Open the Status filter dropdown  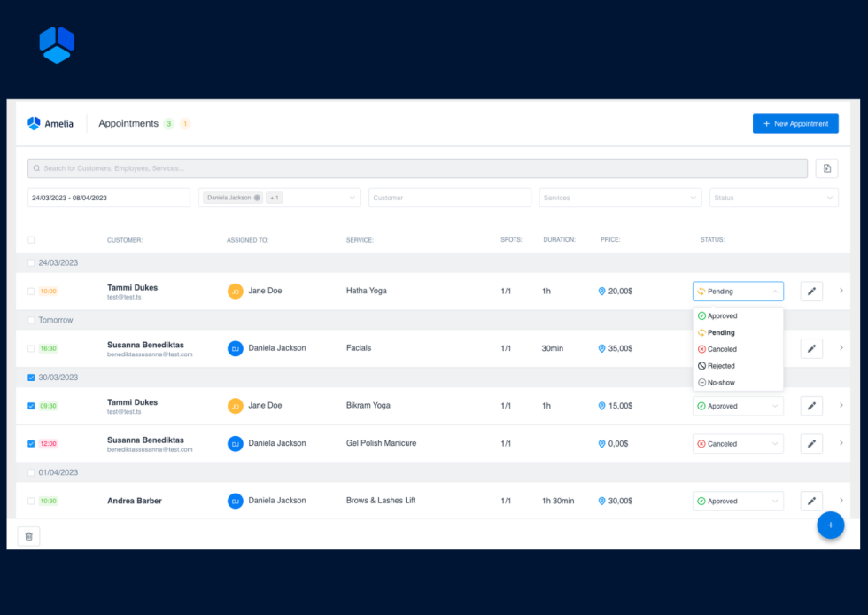click(773, 198)
